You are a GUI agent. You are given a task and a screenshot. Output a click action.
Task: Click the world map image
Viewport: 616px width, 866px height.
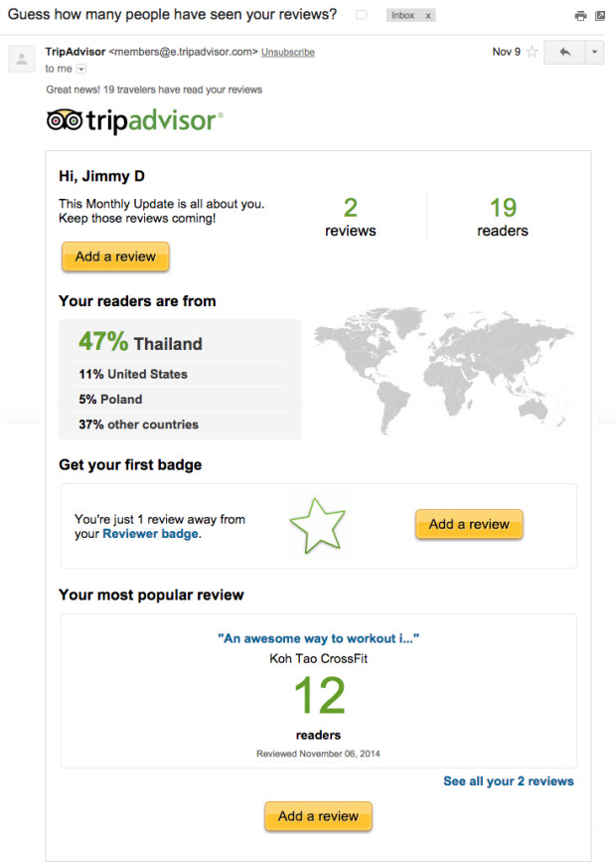(444, 370)
